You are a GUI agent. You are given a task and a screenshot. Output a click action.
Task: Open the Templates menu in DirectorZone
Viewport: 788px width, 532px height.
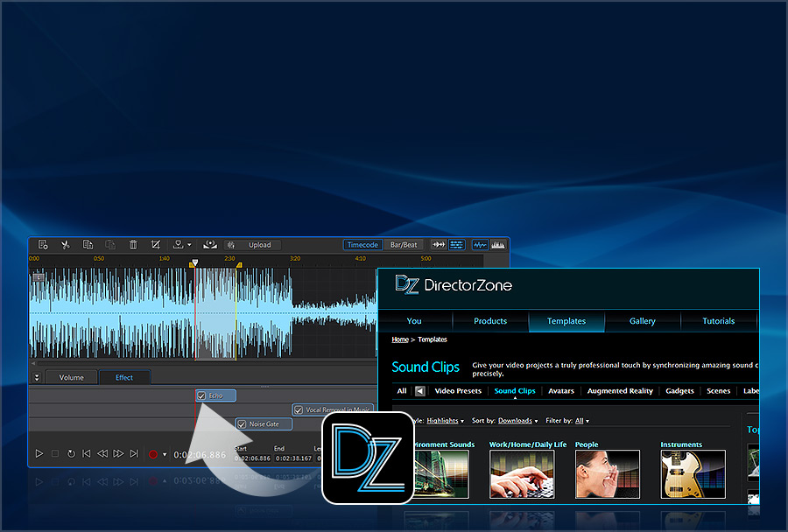[x=566, y=321]
